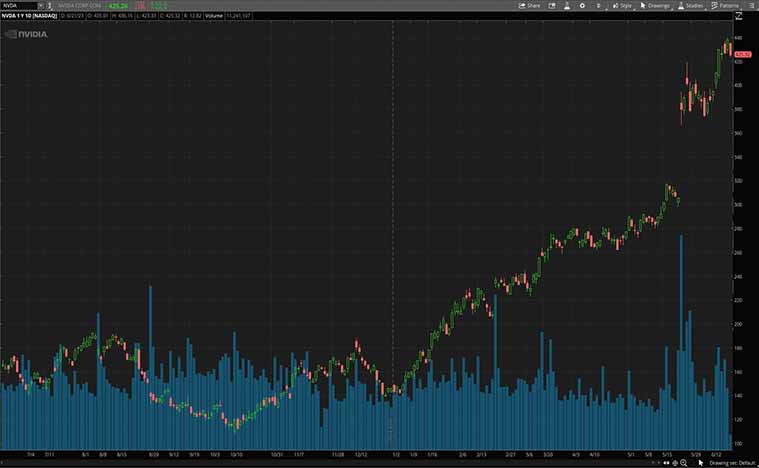Click the zoom out magnifier icon
The height and width of the screenshot is (468, 759).
pos(683,463)
